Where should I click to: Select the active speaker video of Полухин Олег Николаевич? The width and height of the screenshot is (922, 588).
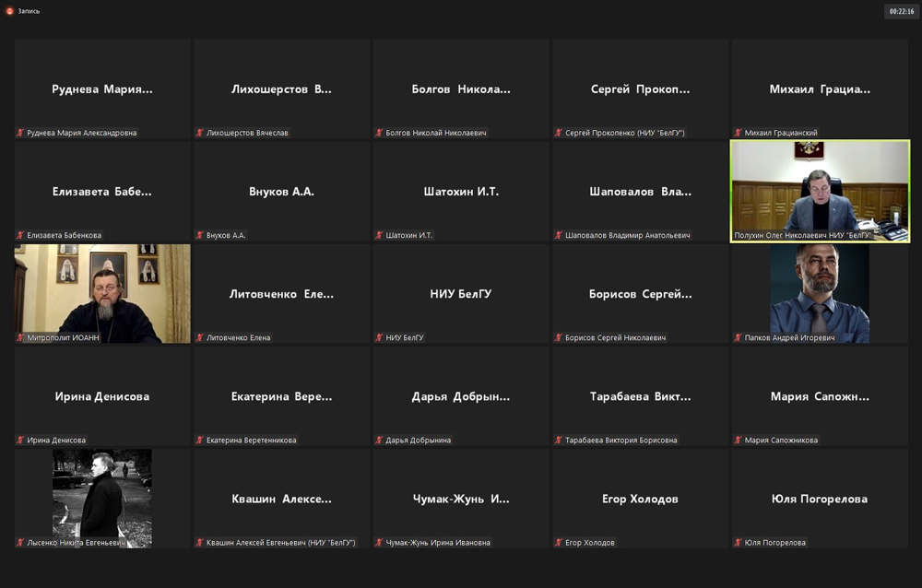820,189
